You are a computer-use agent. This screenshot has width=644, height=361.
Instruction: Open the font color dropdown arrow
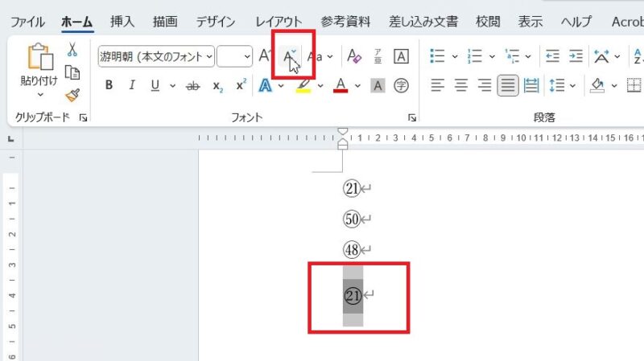point(357,86)
